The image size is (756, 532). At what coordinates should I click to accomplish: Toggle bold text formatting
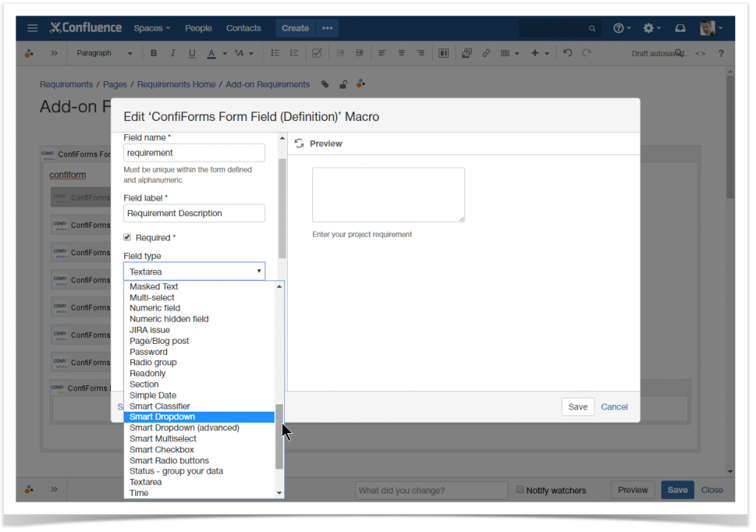click(x=154, y=52)
